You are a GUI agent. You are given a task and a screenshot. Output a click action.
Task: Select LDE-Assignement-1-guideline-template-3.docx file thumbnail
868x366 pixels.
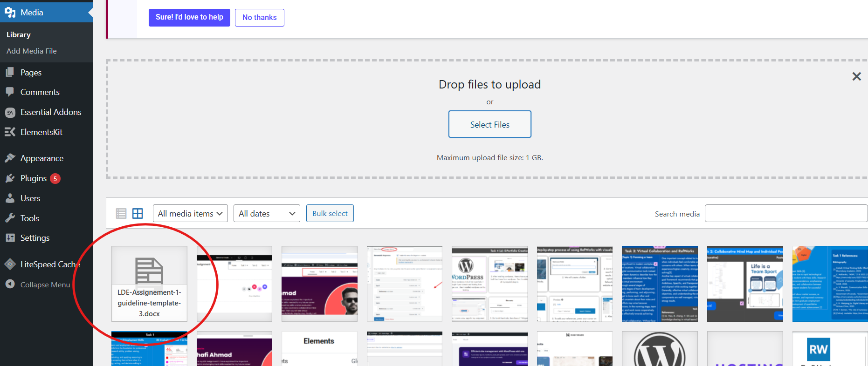(x=149, y=284)
